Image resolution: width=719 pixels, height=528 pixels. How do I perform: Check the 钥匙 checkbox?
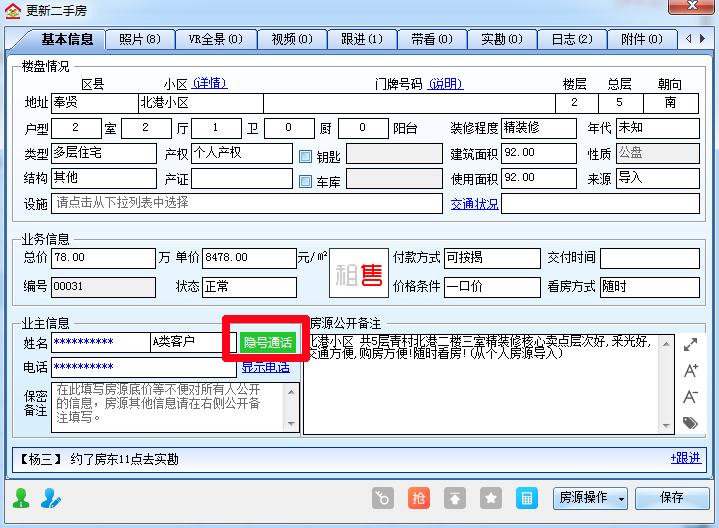[x=305, y=156]
